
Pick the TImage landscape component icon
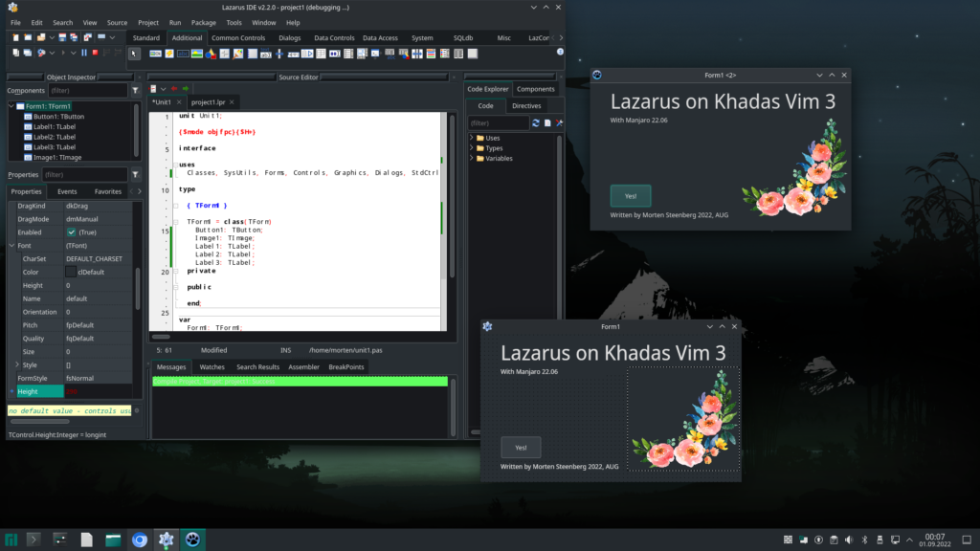[197, 54]
